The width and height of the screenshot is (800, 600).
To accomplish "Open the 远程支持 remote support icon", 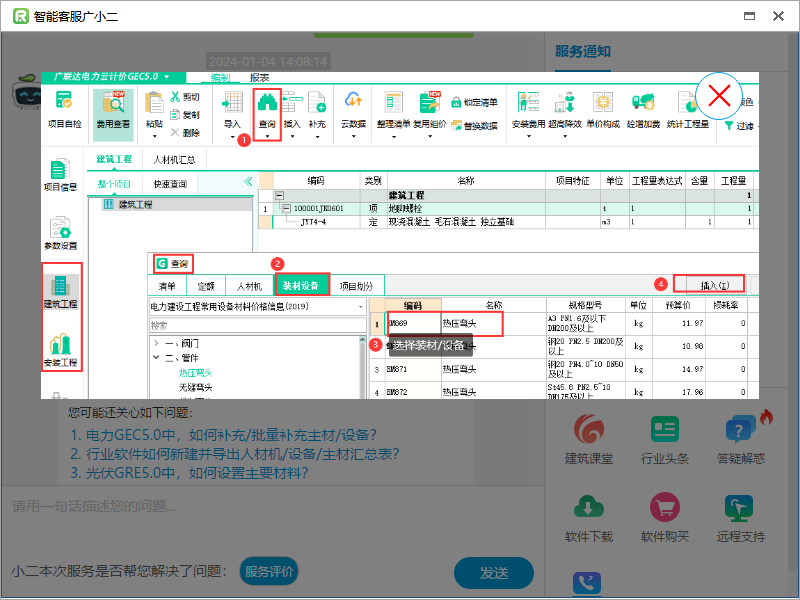I will (x=740, y=507).
